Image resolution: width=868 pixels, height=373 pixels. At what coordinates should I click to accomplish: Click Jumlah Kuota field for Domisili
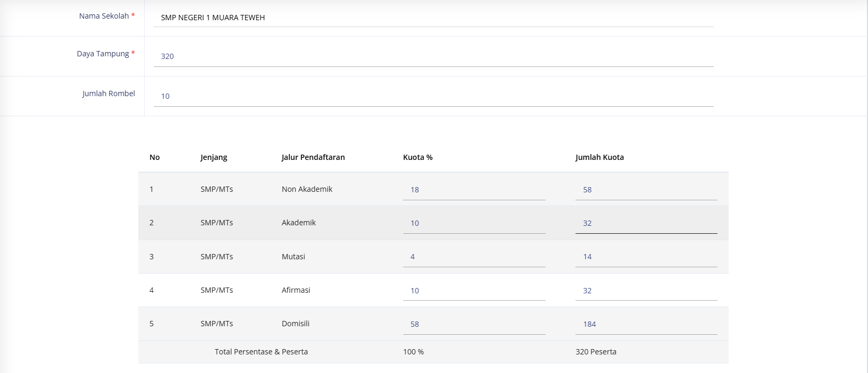point(646,324)
